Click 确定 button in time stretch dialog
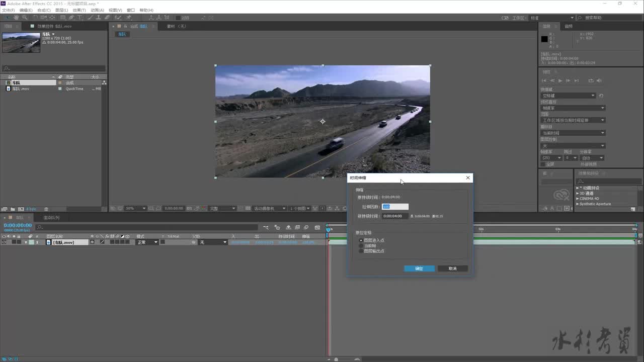Viewport: 644px width, 362px height. pos(419,268)
